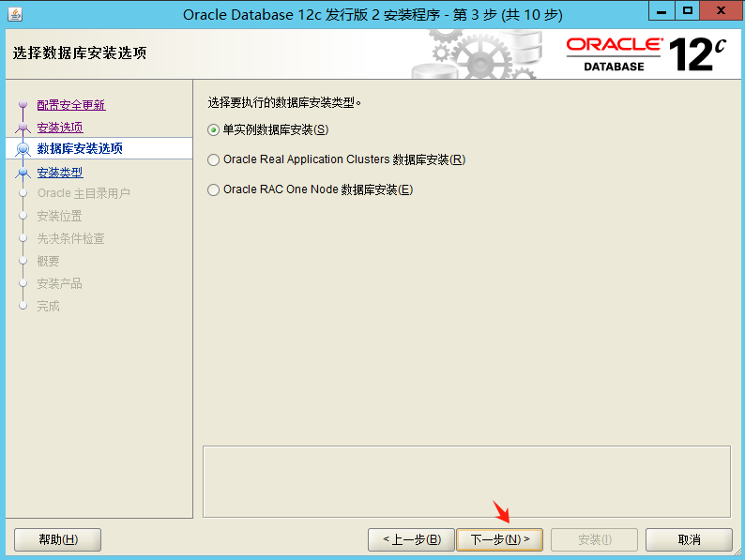The image size is (745, 560).
Task: Open the 安装选项 step link
Action: [x=60, y=128]
